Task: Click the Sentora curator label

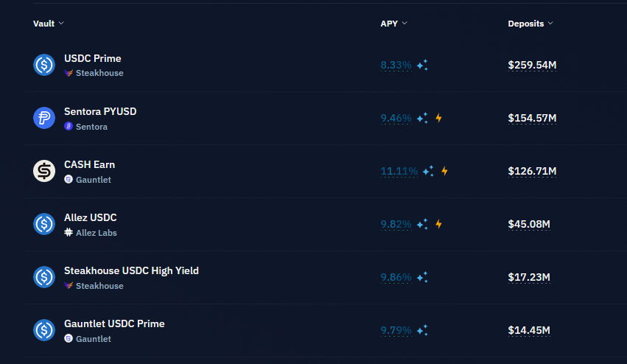Action: pyautogui.click(x=91, y=127)
